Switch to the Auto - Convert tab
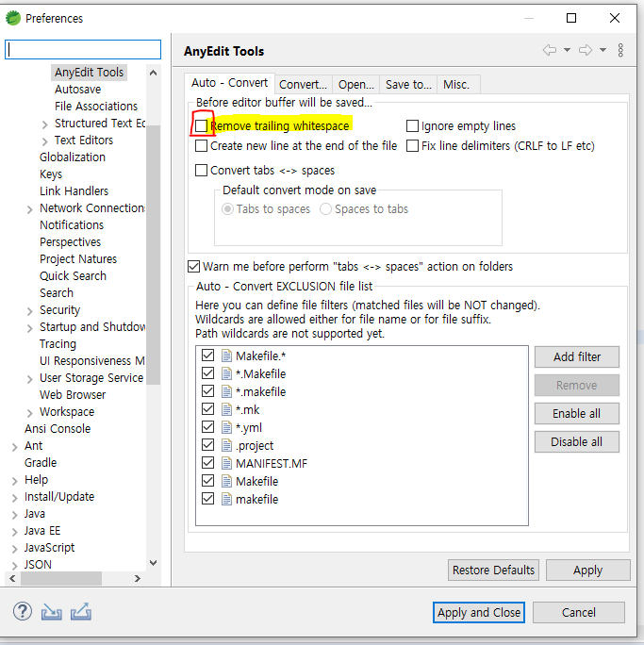 pos(229,83)
